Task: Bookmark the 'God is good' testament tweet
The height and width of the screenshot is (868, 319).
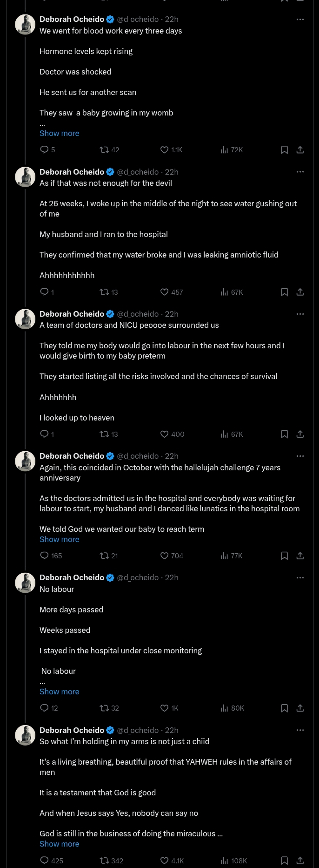Action: coord(285,860)
